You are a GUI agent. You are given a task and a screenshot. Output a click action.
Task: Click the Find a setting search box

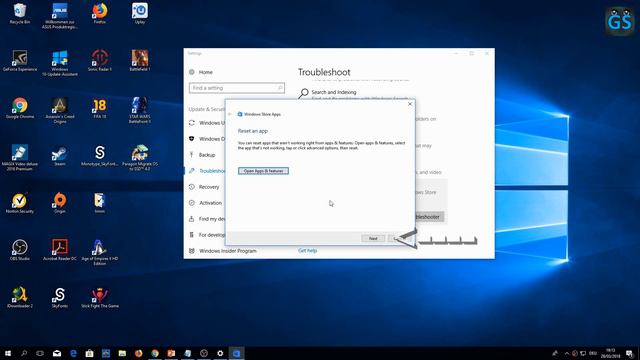click(x=237, y=88)
